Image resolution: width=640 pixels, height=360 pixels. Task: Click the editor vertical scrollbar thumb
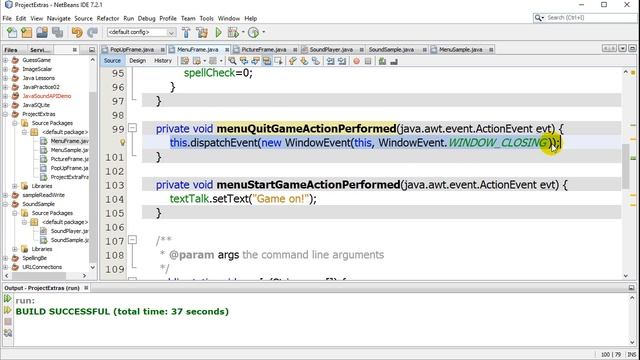(626, 167)
